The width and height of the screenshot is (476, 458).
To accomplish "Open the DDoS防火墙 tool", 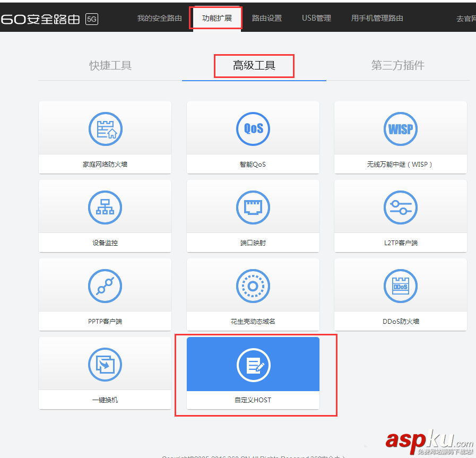I will pyautogui.click(x=400, y=294).
